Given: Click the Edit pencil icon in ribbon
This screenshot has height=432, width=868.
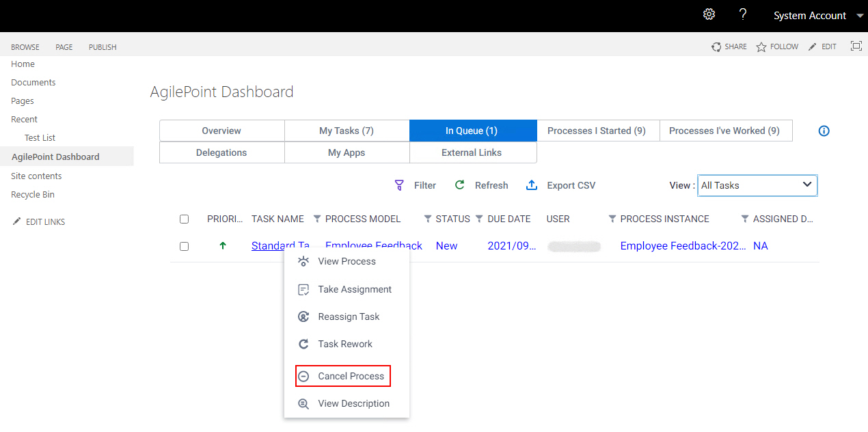Looking at the screenshot, I should (812, 46).
